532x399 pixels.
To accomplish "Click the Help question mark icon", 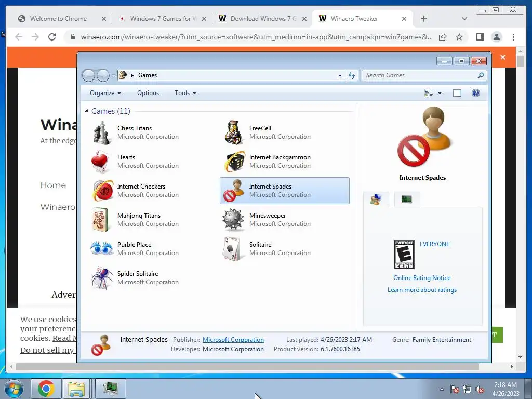I will [x=476, y=93].
